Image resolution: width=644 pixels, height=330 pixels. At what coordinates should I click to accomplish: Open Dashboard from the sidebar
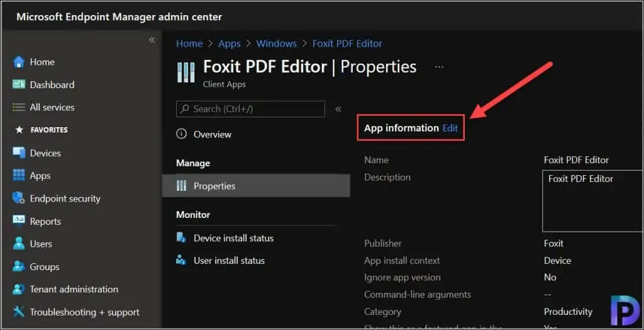point(52,85)
